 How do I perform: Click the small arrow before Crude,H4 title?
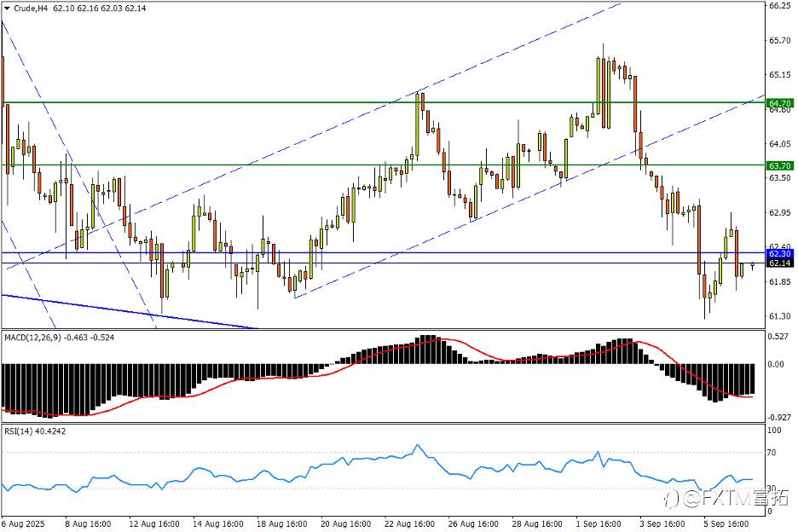pos(7,9)
